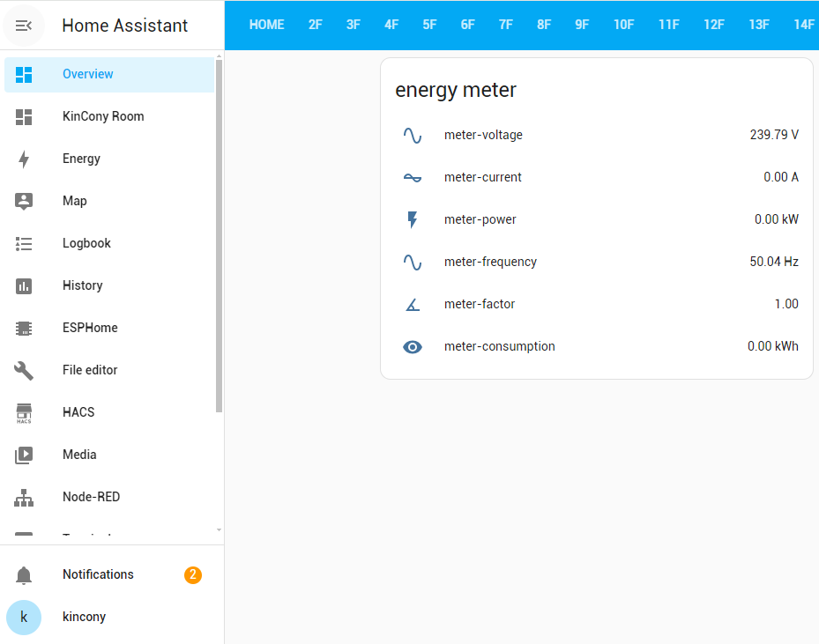Click the ESPHome chip icon
The height and width of the screenshot is (644, 819).
(24, 329)
